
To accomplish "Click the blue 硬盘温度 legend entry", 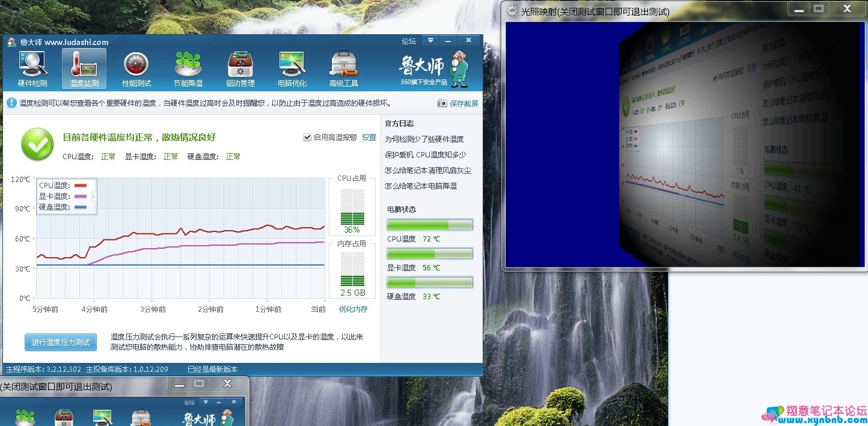I will (x=63, y=207).
